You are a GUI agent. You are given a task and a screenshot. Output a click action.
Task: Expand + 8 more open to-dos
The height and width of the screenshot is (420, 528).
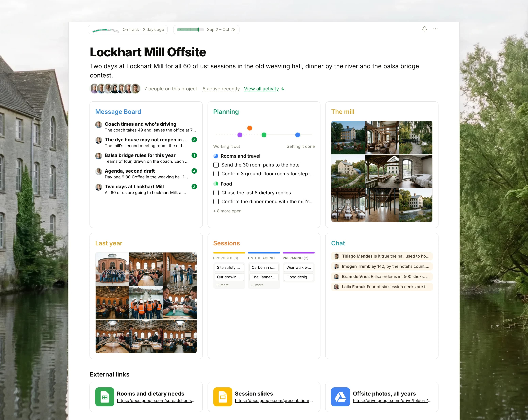pos(227,211)
